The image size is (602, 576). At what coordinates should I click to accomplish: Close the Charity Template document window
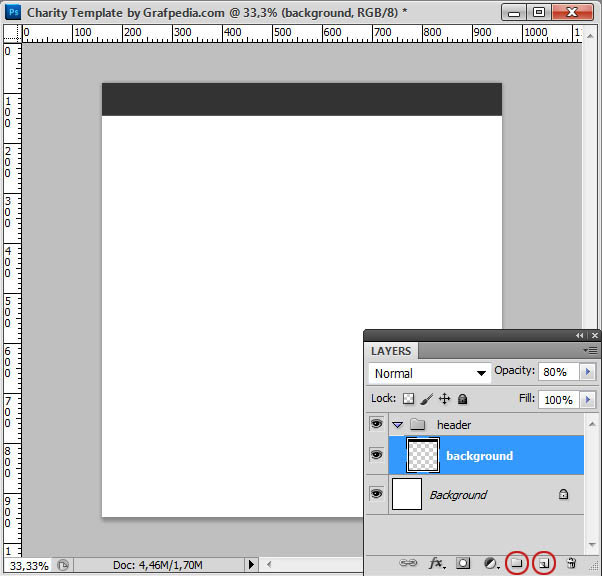(x=572, y=13)
